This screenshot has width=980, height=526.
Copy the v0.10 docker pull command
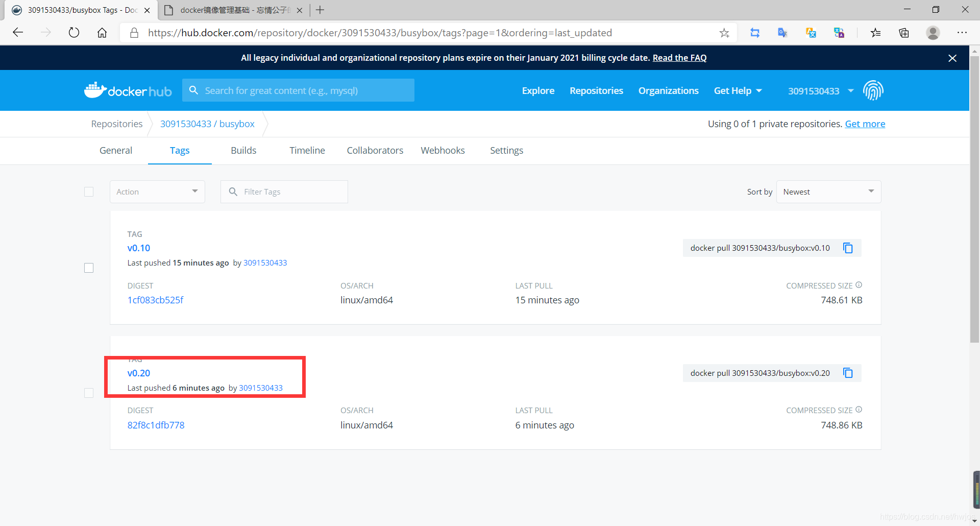[x=848, y=248]
